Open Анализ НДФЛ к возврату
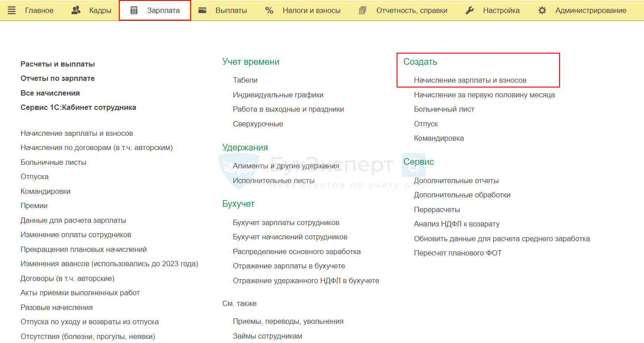Screen dimensions: 644x343 456,224
